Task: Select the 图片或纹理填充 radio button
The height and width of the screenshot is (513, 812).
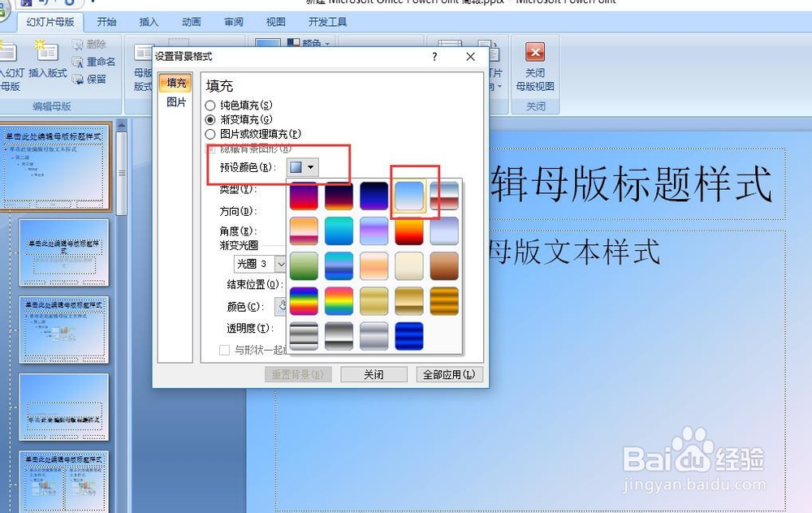Action: [210, 132]
